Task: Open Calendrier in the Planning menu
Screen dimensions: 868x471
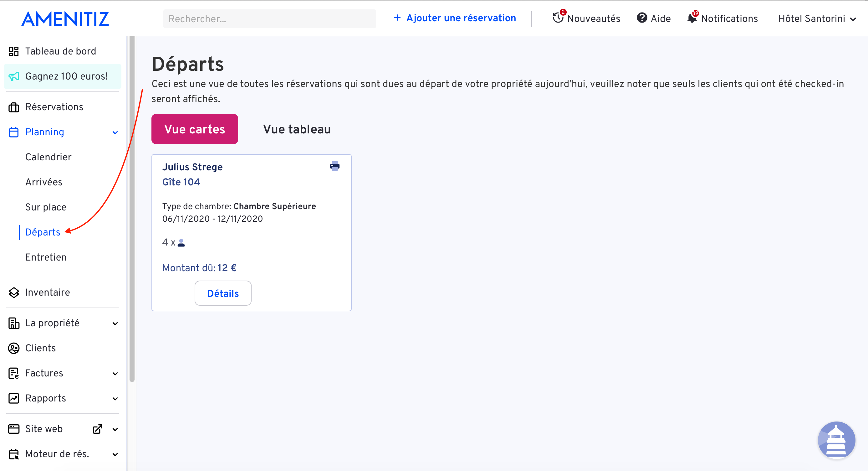Action: 49,157
